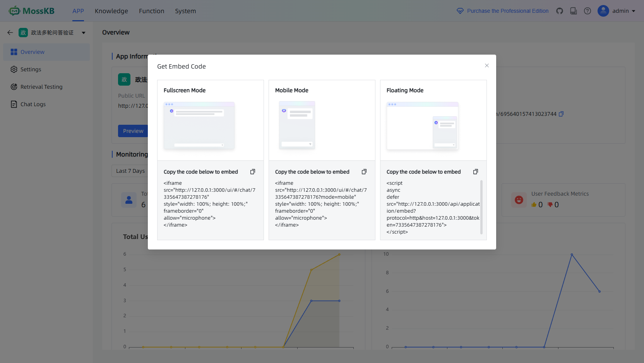Click the thumbs-up feedback icon
The height and width of the screenshot is (363, 644).
(x=534, y=205)
